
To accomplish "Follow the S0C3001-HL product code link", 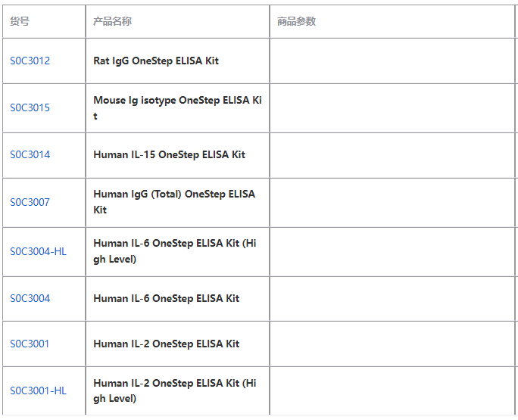I will 38,390.
